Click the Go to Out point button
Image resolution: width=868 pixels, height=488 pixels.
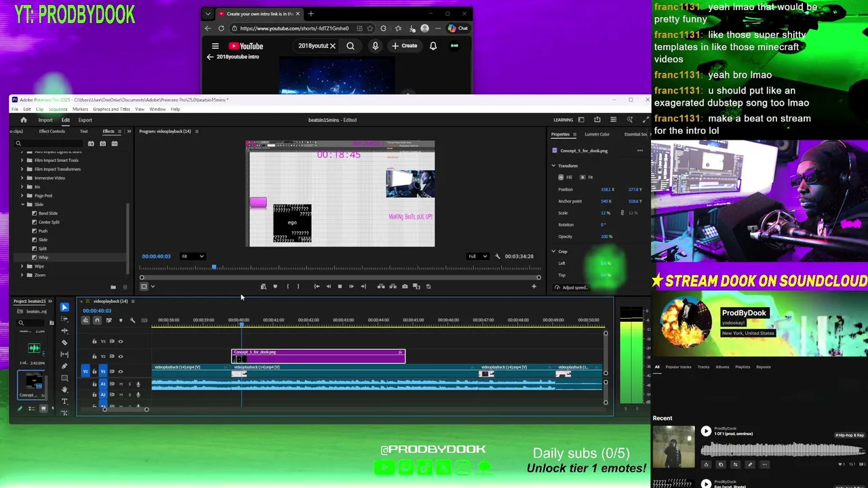click(x=363, y=286)
